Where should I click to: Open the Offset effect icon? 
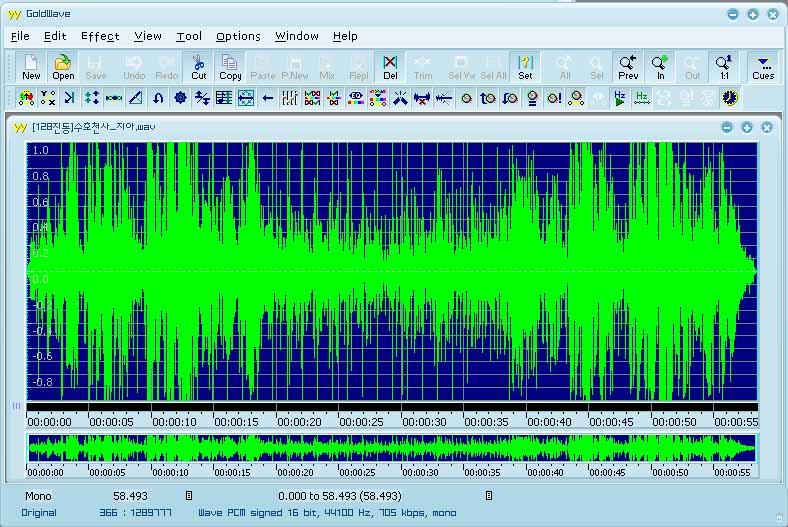coord(202,98)
